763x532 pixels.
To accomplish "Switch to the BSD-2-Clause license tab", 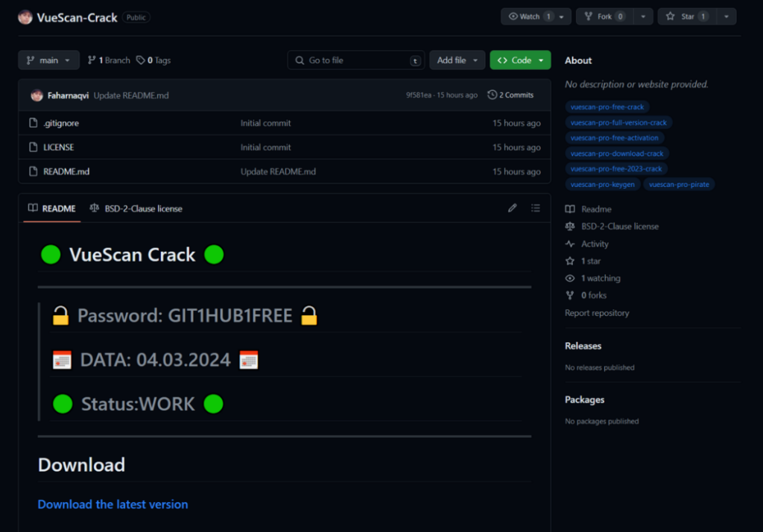I will pos(136,209).
